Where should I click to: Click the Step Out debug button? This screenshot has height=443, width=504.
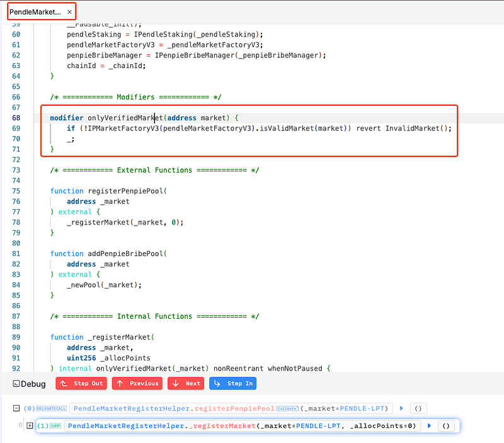coord(81,383)
